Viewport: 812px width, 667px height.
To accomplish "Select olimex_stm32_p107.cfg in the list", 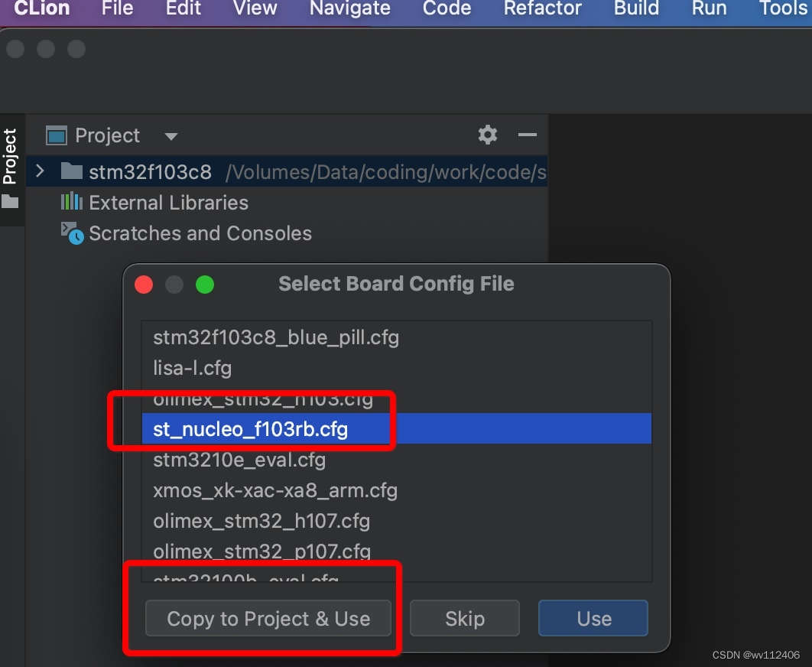I will (397, 551).
